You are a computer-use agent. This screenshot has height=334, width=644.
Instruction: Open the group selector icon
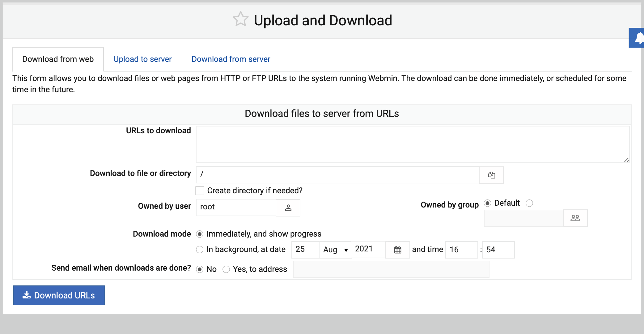pos(575,218)
